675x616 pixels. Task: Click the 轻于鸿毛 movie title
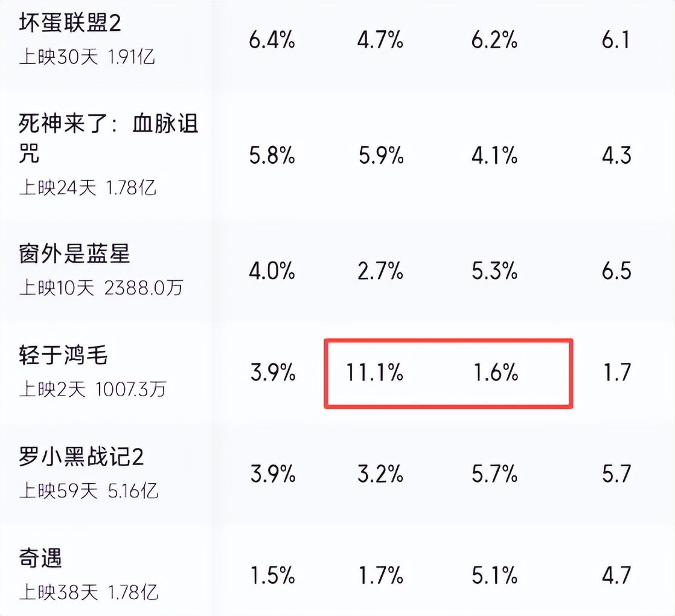[63, 355]
